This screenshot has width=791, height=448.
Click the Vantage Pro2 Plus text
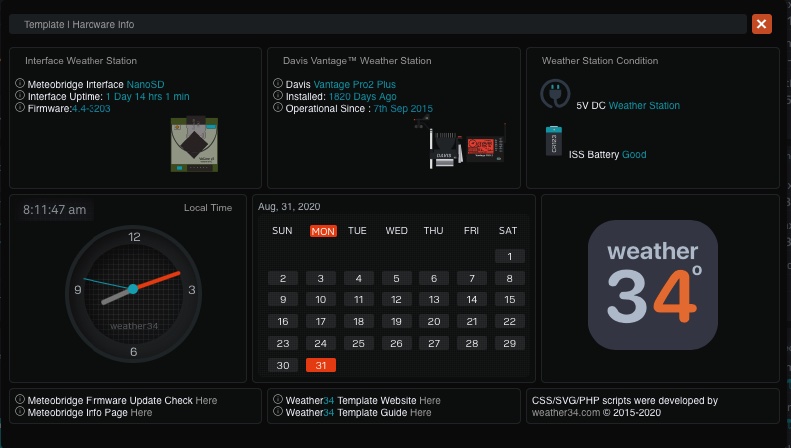pos(355,84)
